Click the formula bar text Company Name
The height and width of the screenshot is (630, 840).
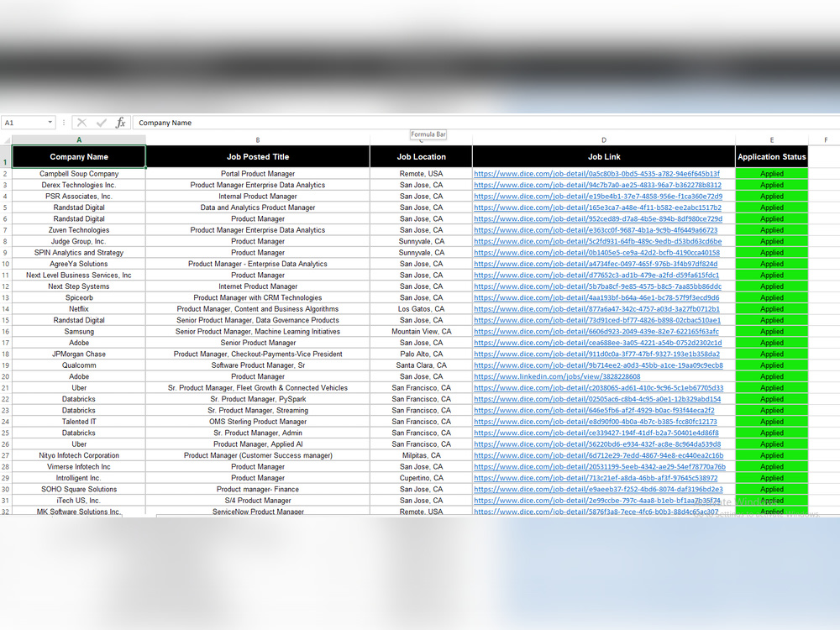pyautogui.click(x=165, y=123)
